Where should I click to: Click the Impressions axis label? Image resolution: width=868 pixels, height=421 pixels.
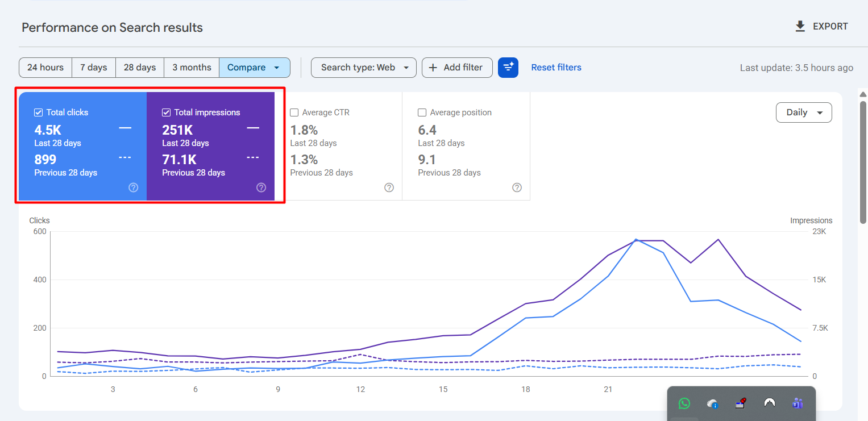[811, 220]
